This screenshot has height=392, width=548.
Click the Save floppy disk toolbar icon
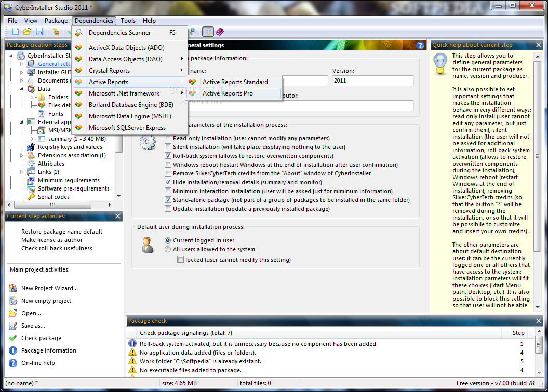click(x=39, y=32)
